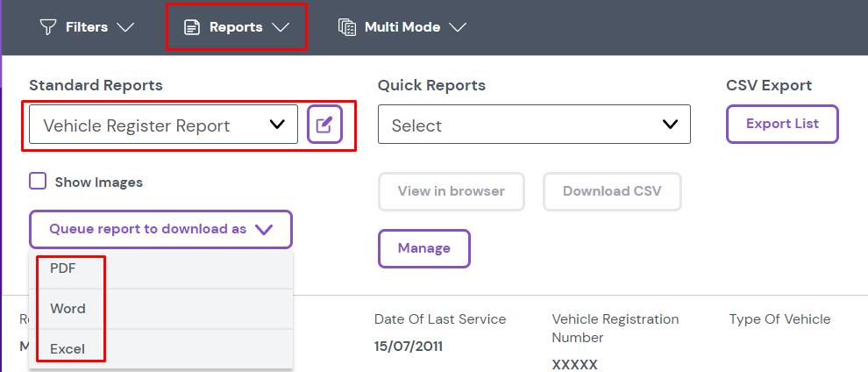868x372 pixels.
Task: Open the Quick Reports Select dropdown
Action: coord(534,125)
